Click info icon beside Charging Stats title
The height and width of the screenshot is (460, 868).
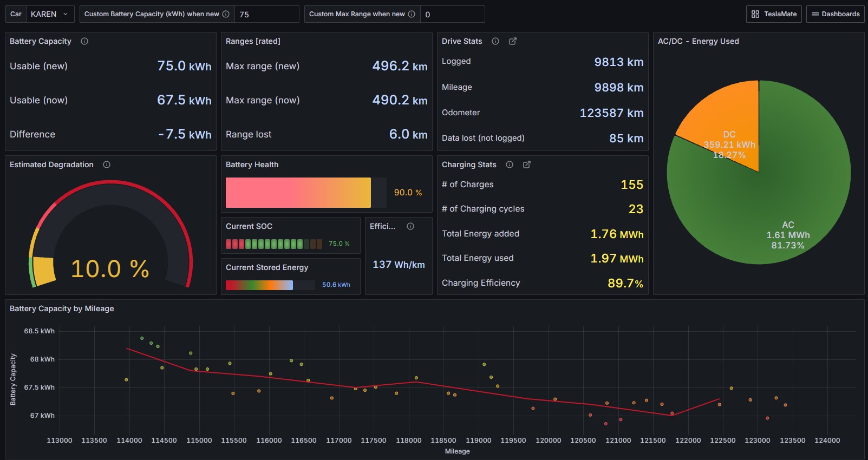coord(509,165)
